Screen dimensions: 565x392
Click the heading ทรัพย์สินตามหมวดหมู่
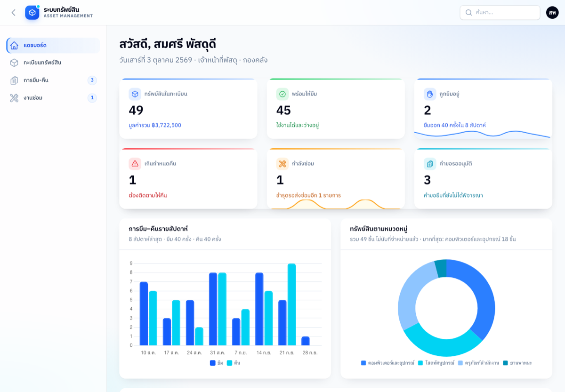click(379, 229)
